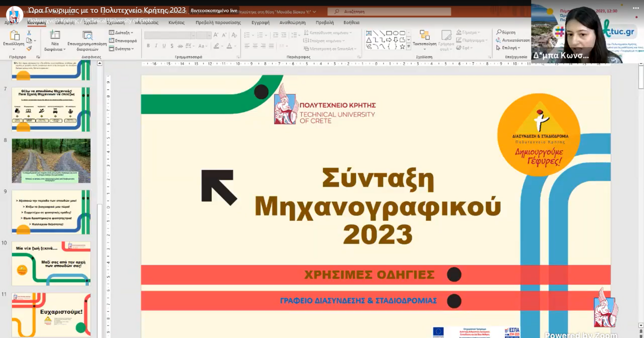Image resolution: width=644 pixels, height=338 pixels.
Task: Open the Κινήσεις (Animations) ribbon tab
Action: click(x=176, y=23)
